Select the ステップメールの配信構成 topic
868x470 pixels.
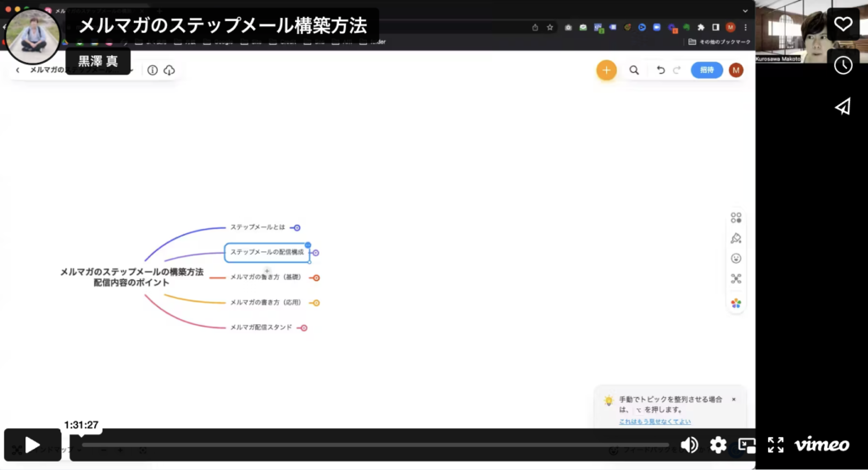pos(267,252)
